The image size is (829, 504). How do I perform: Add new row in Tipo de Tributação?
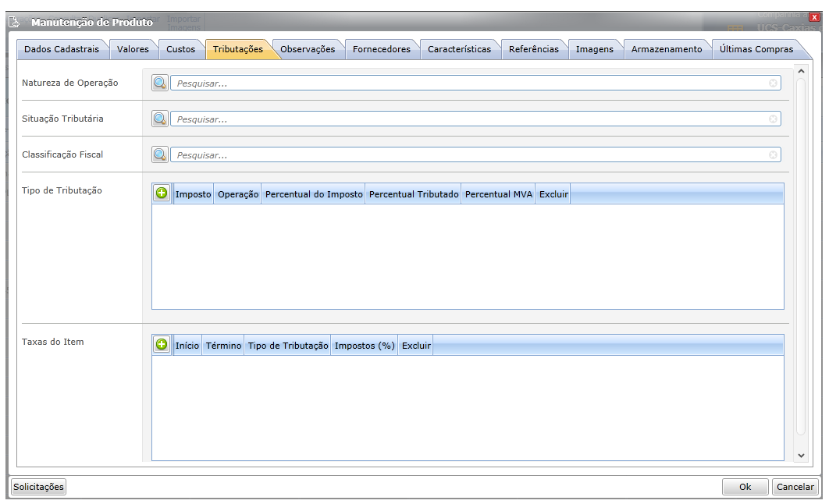(x=162, y=193)
